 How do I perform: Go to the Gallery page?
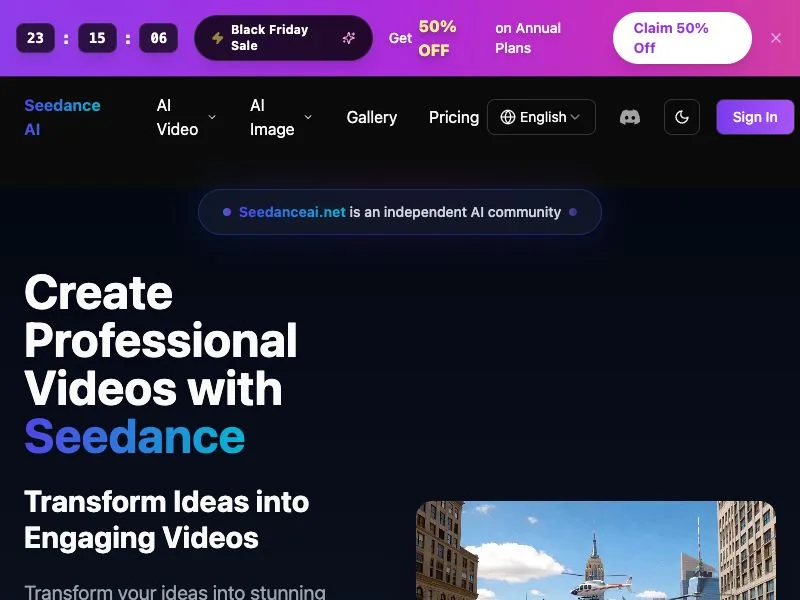(371, 117)
